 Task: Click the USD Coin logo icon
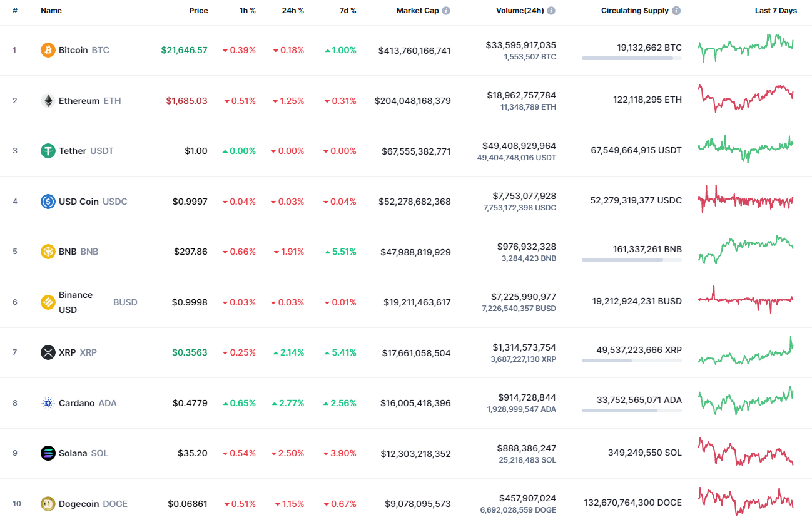pos(48,202)
